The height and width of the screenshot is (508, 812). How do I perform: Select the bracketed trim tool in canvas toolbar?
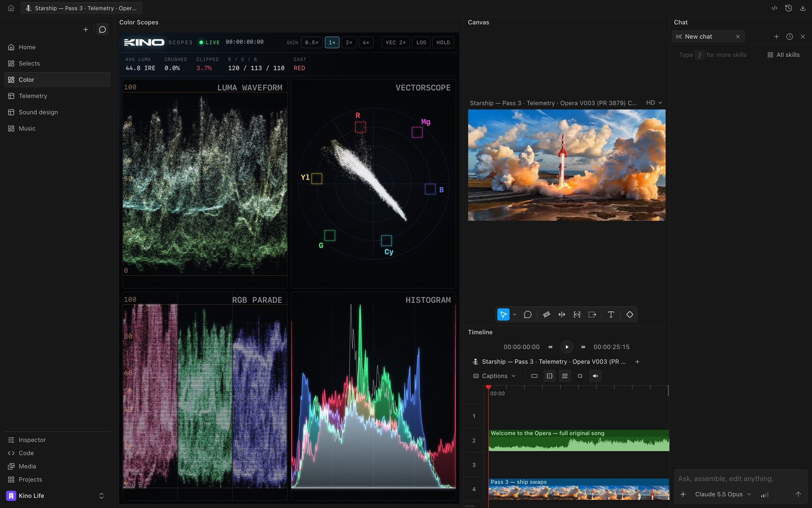577,314
